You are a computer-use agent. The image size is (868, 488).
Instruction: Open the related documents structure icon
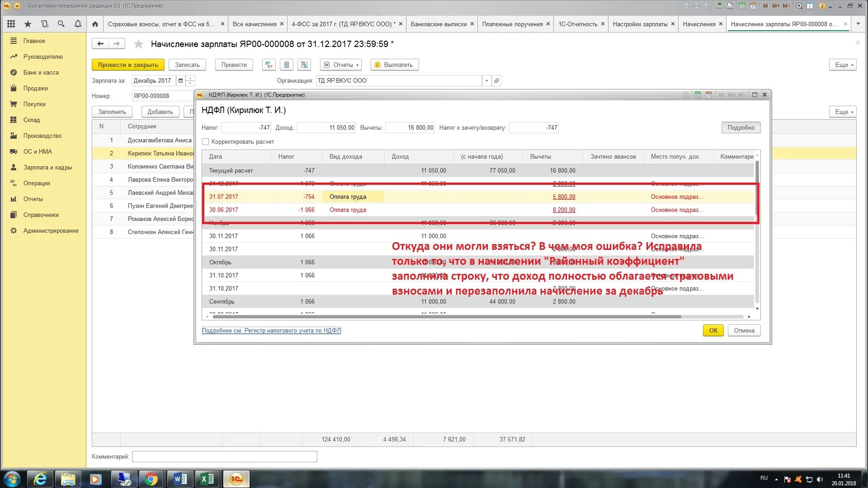(304, 65)
